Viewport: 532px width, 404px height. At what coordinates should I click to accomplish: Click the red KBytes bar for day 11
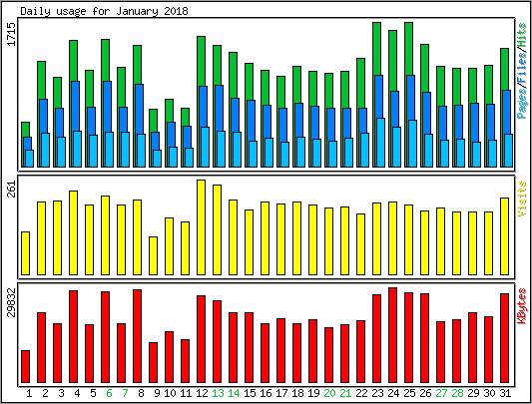[186, 361]
